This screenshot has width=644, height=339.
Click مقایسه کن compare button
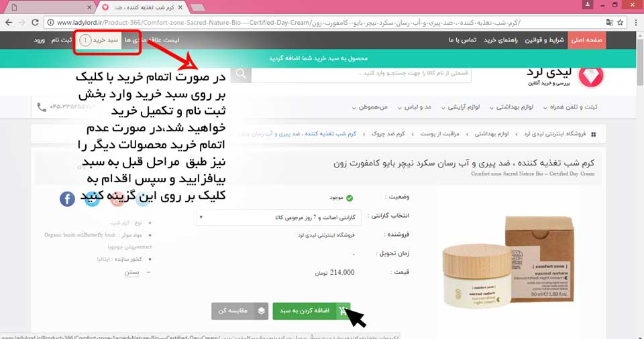[240, 311]
